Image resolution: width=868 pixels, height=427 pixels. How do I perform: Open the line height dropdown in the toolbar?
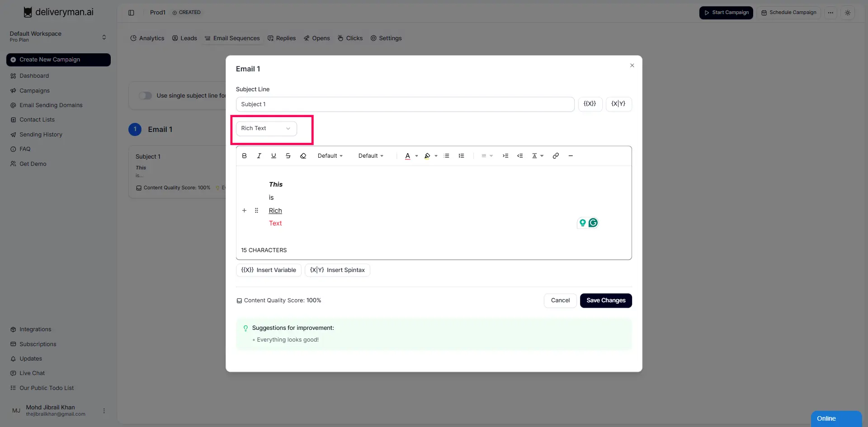[x=538, y=156]
